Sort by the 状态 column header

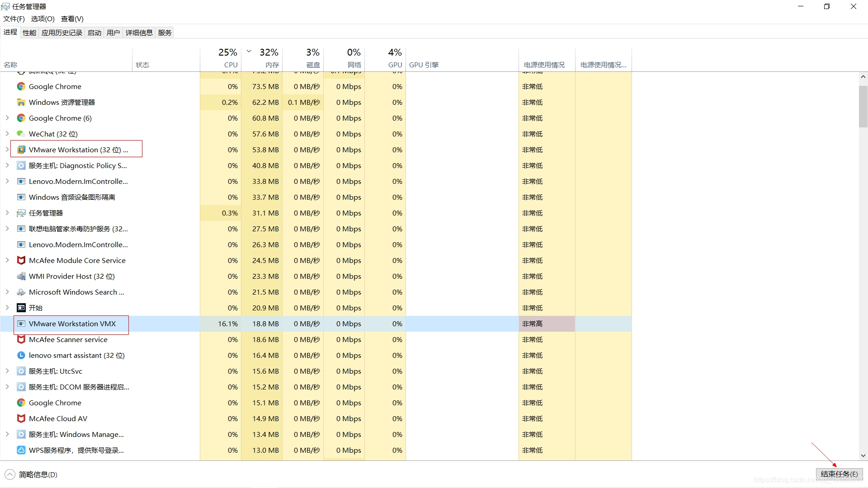click(166, 59)
